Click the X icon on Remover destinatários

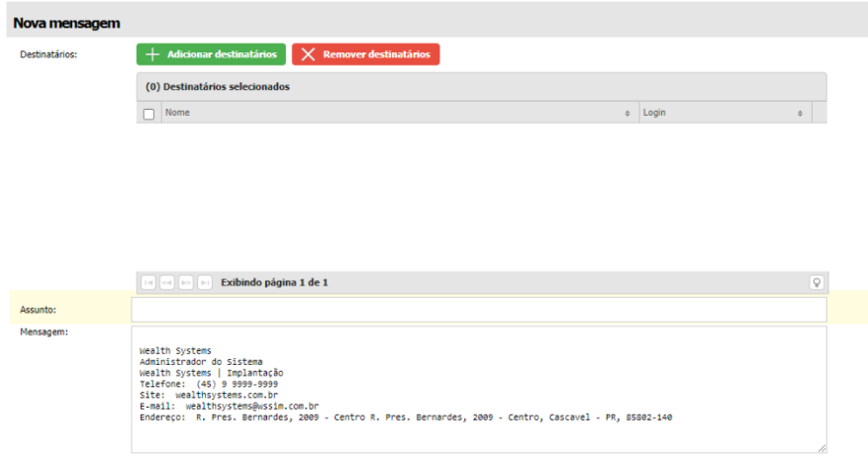click(308, 54)
